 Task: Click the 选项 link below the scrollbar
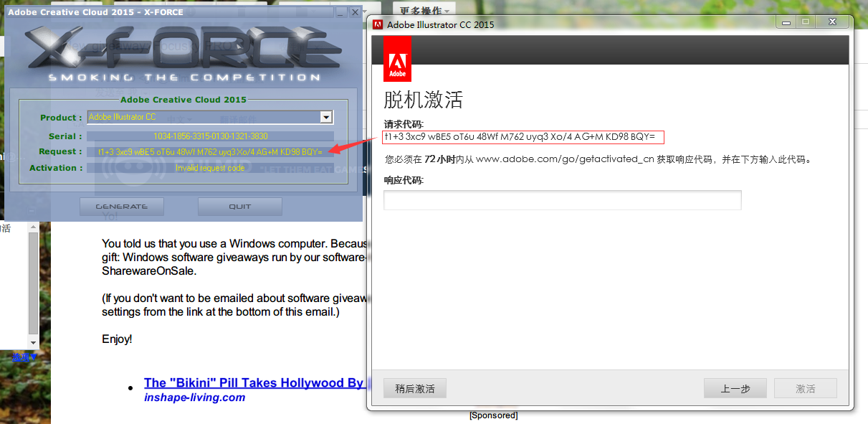pyautogui.click(x=23, y=357)
